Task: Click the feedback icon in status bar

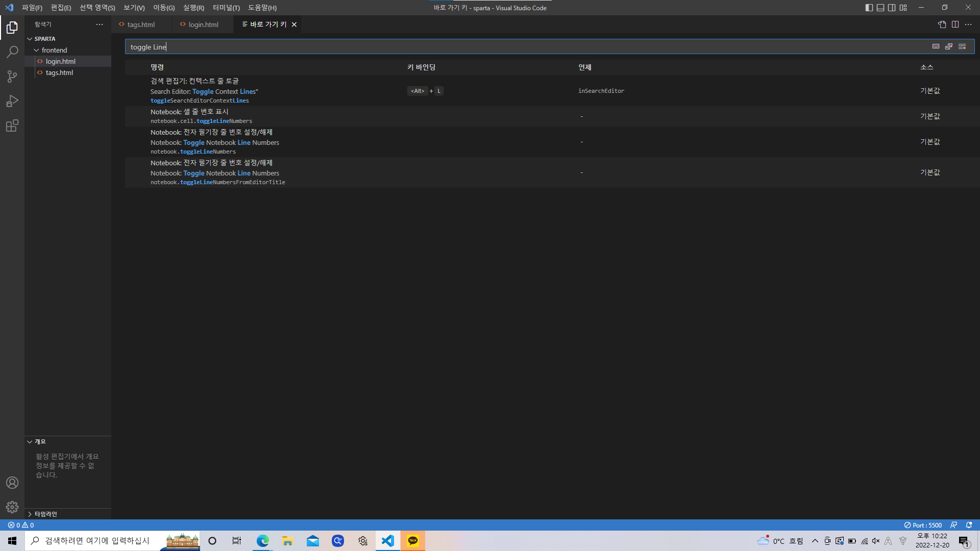Action: 953,525
